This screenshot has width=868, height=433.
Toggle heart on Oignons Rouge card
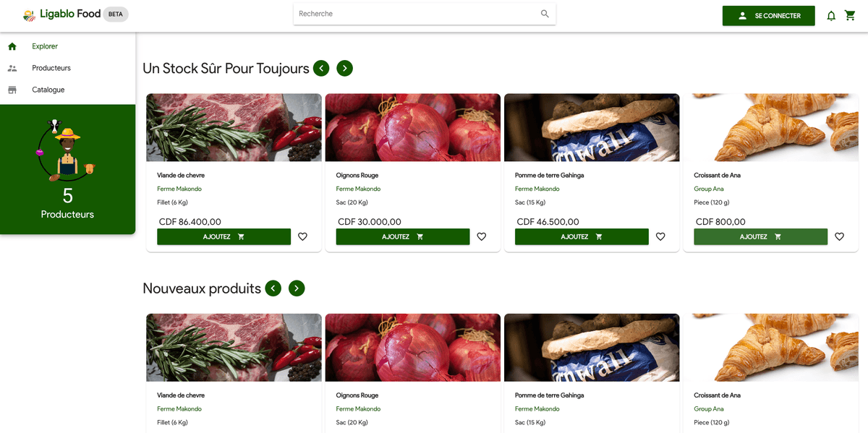(x=481, y=236)
